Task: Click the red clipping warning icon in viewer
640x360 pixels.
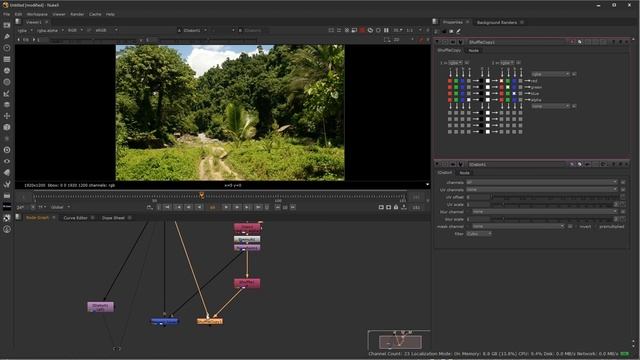Action: pyautogui.click(x=362, y=30)
